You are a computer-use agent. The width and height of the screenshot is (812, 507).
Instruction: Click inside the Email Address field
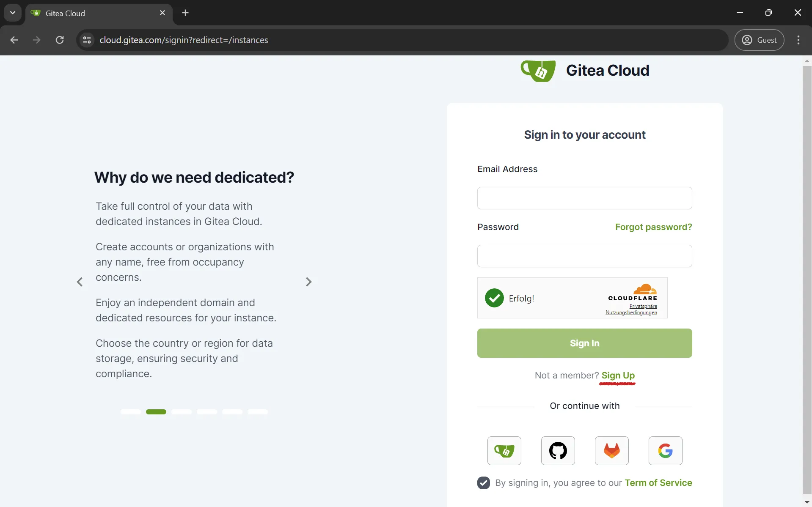tap(584, 198)
